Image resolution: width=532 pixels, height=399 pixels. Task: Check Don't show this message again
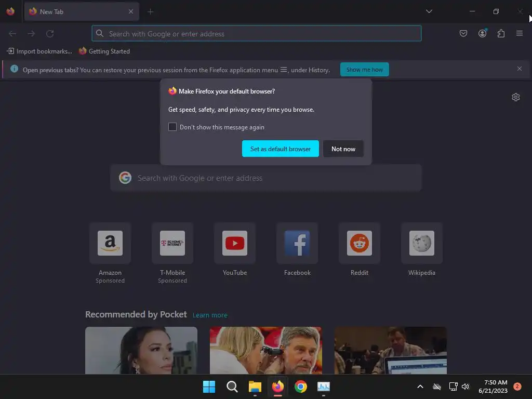[x=172, y=127]
